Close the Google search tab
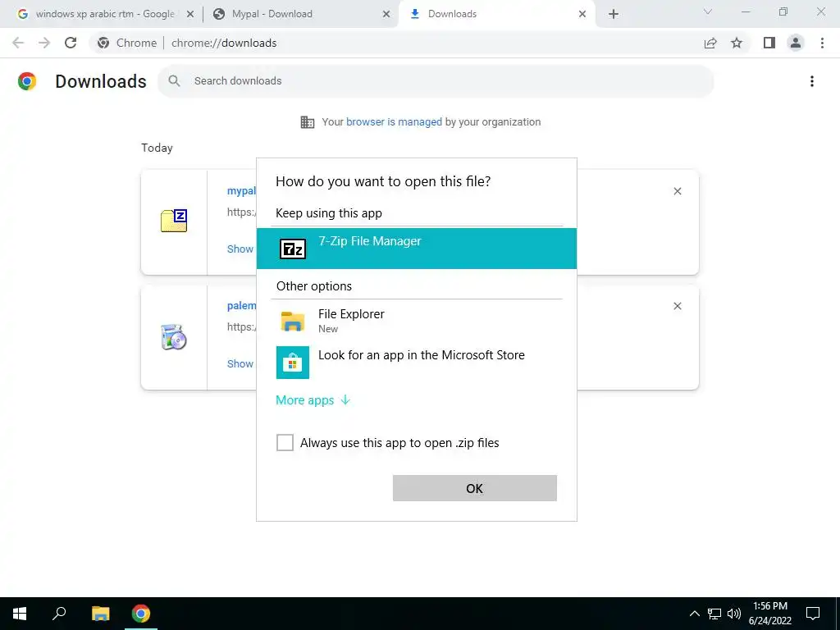The height and width of the screenshot is (630, 840). pyautogui.click(x=190, y=15)
